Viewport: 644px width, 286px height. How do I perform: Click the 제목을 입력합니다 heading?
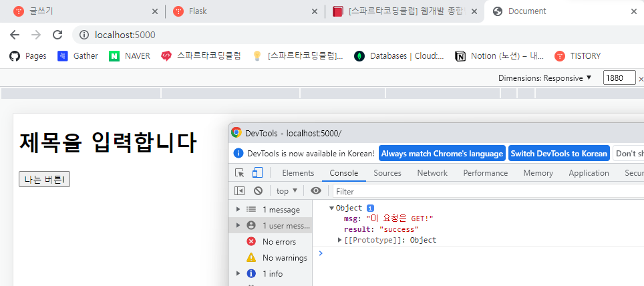[108, 142]
